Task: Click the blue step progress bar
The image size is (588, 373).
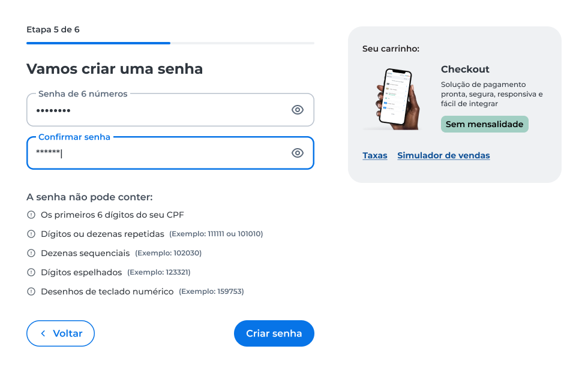Action: [98, 43]
